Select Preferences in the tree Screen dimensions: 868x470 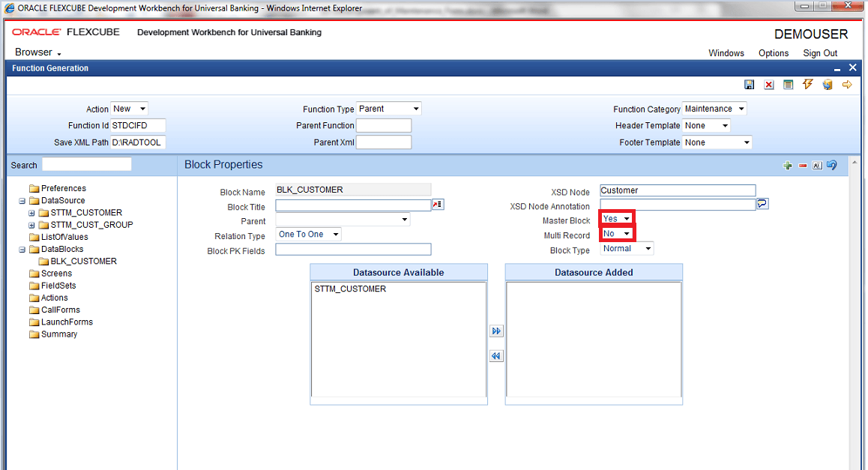point(63,188)
